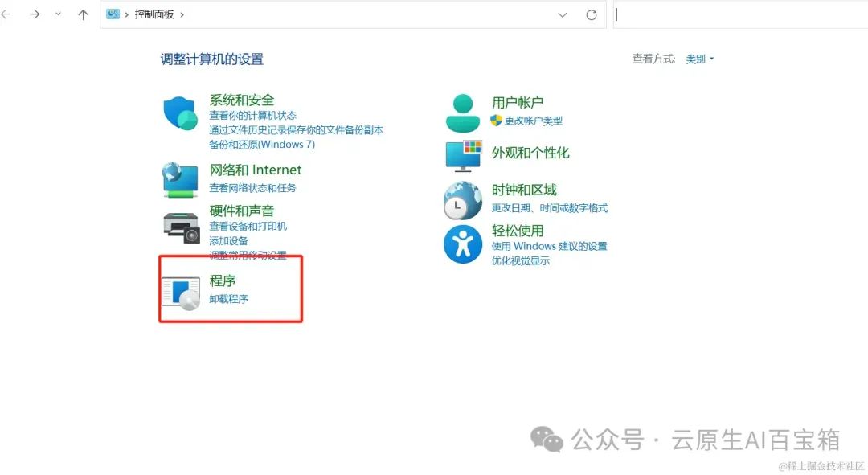Click the 卸载程序 link
The image size is (868, 475).
tap(228, 299)
